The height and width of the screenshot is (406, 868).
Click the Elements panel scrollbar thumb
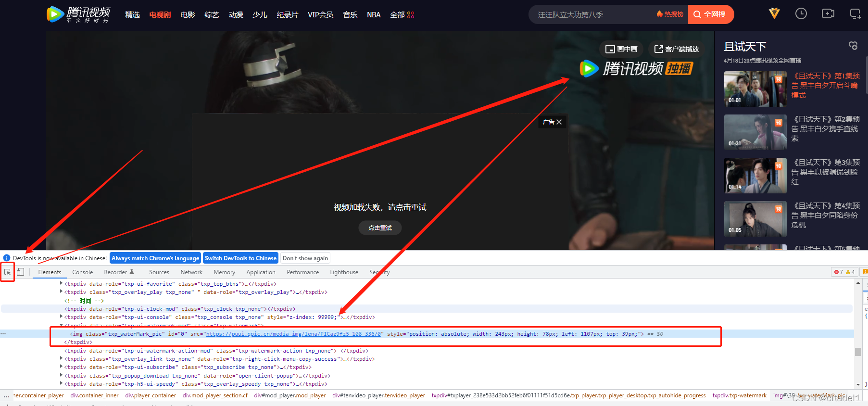[x=858, y=352]
